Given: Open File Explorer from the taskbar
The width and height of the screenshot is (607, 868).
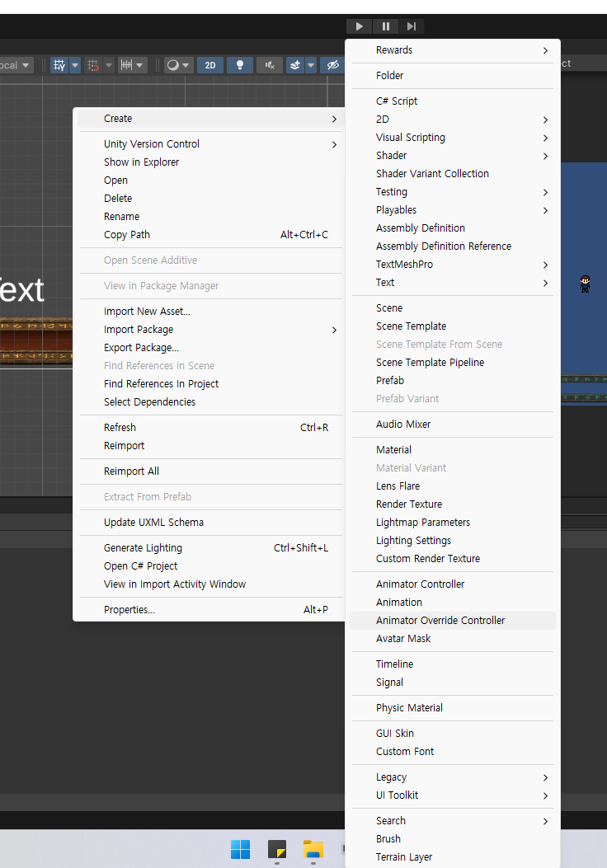Looking at the screenshot, I should coord(313,849).
